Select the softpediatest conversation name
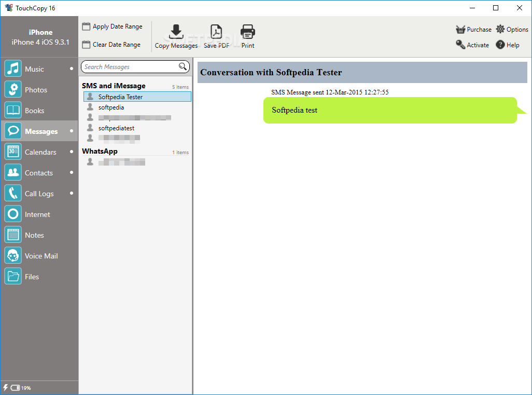532x395 pixels. click(116, 128)
